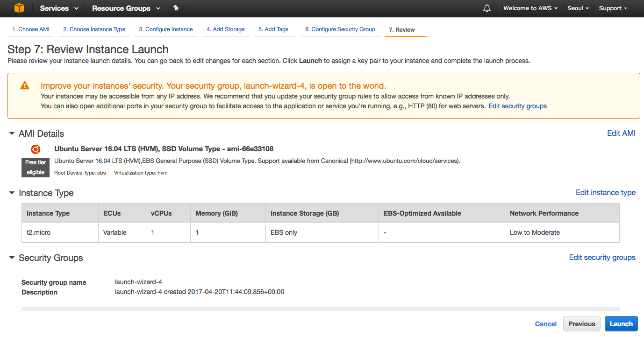
Task: Click Edit security groups section link
Action: [602, 257]
